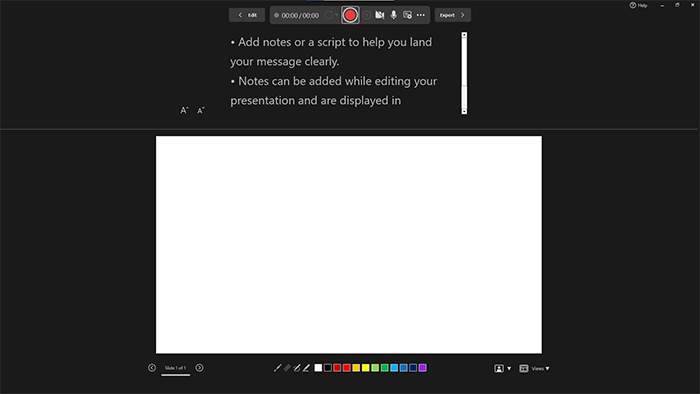Click the 'Add notes or a script' note
Image resolution: width=700 pixels, height=394 pixels.
tap(331, 52)
